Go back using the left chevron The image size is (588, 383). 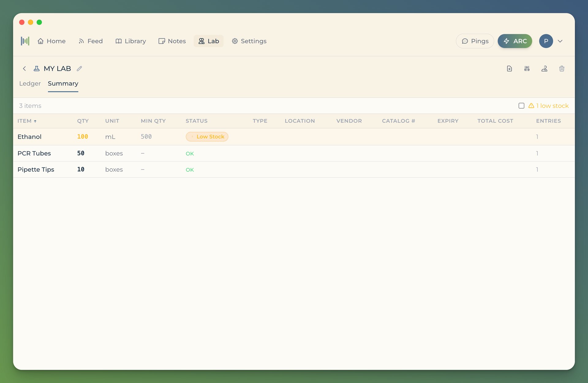(24, 69)
